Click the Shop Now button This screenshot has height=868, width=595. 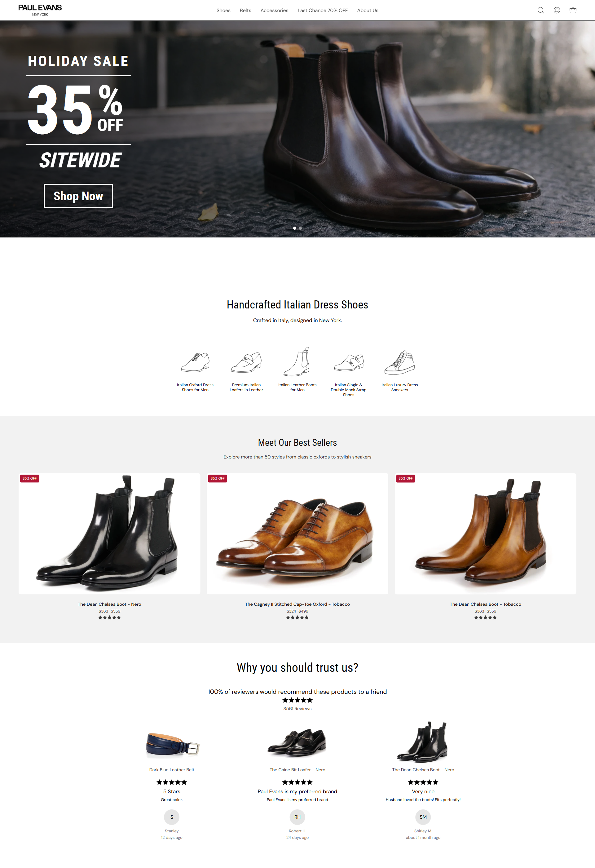click(x=78, y=196)
